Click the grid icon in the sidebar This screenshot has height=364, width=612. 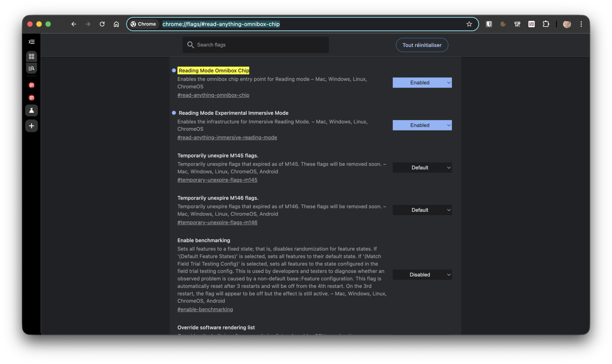(x=31, y=56)
